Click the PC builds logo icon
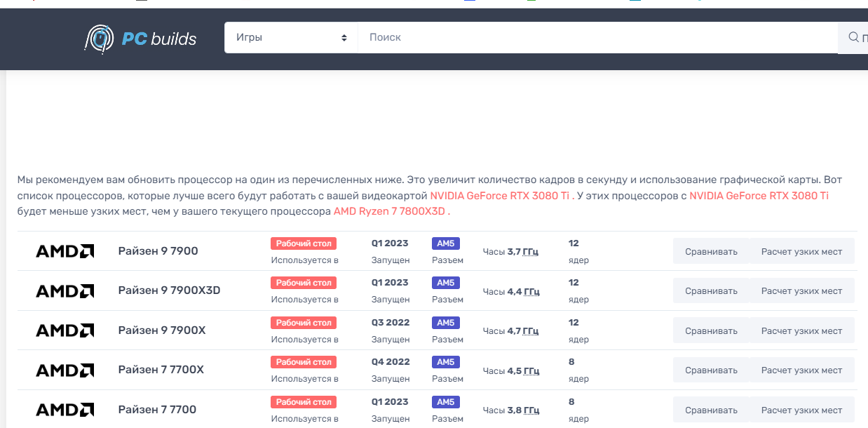Viewport: 868px width, 428px height. 99,39
